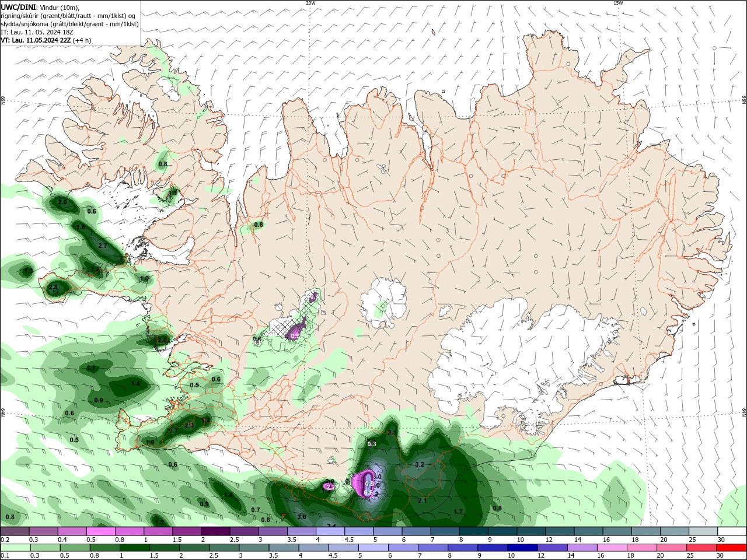Select the lower legend swatch labeled 3
747x560 pixels.
click(253, 548)
